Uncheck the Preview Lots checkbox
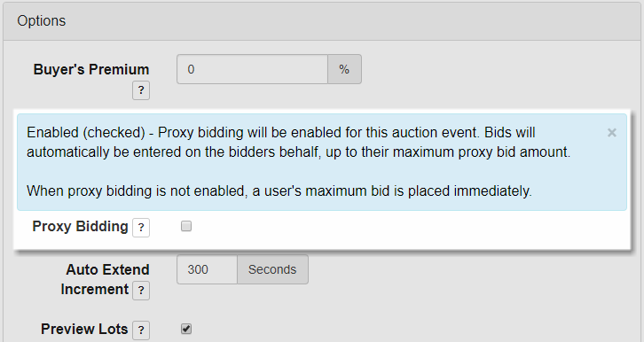644x342 pixels. click(186, 329)
